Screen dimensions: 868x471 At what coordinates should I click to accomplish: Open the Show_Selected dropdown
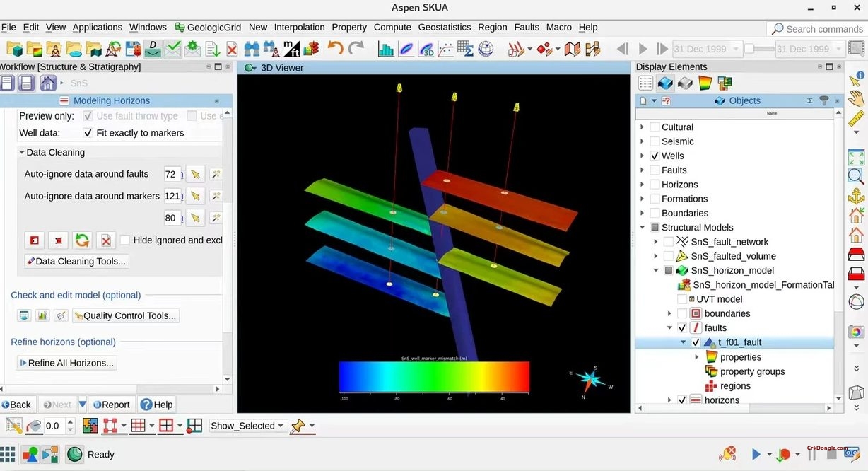pyautogui.click(x=247, y=426)
